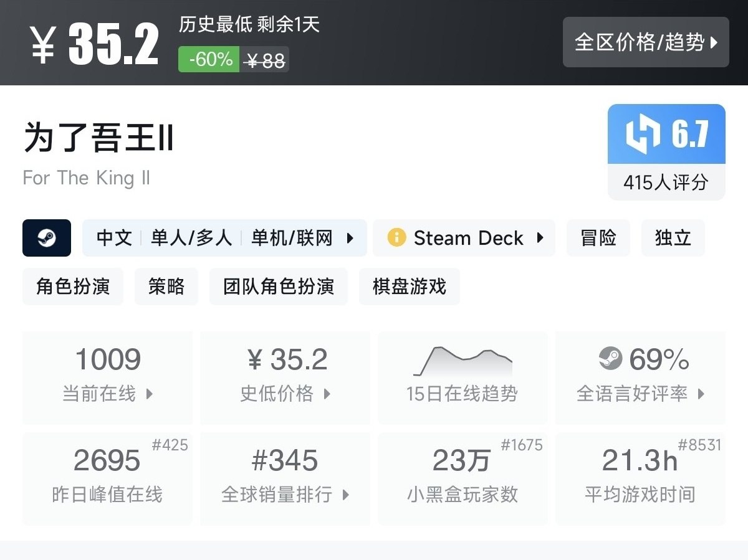Open the 15日在线趋势 sparkline chart
748x560 pixels.
click(463, 362)
